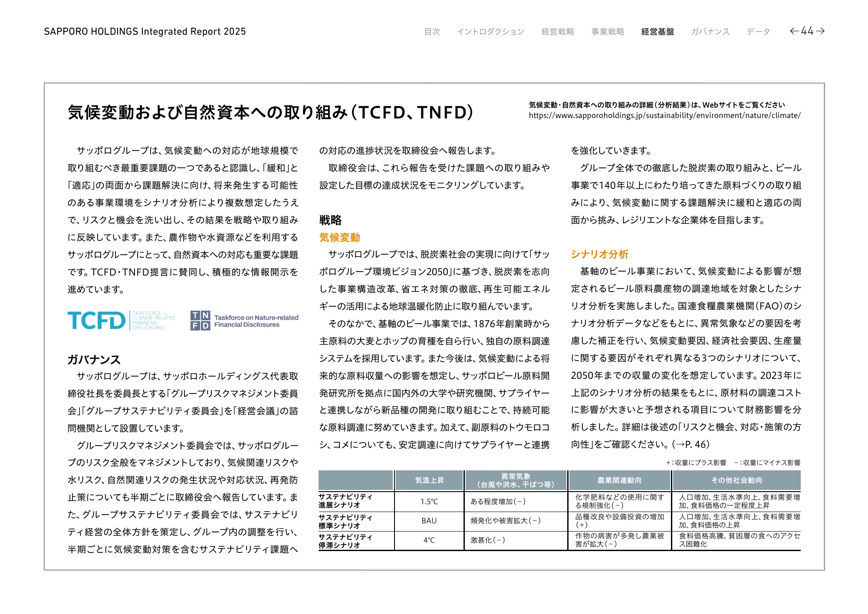Open the 経営戦略 section tab
This screenshot has height=614, width=868.
click(x=558, y=32)
